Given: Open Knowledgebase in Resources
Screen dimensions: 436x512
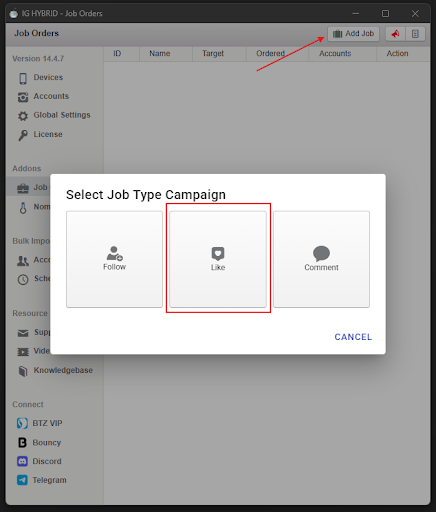Looking at the screenshot, I should click(63, 370).
